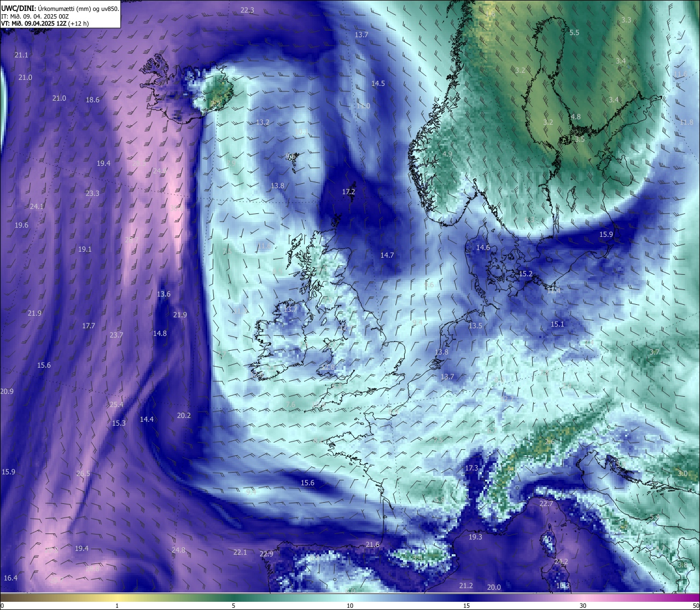The image size is (700, 610).
Task: Click the 21.6 value label
Action: 372,545
